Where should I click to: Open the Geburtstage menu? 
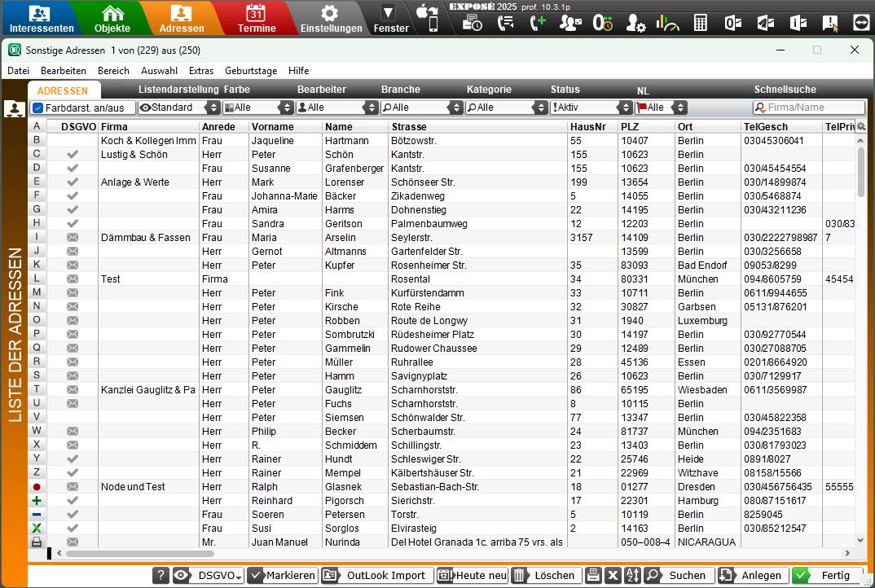click(252, 71)
